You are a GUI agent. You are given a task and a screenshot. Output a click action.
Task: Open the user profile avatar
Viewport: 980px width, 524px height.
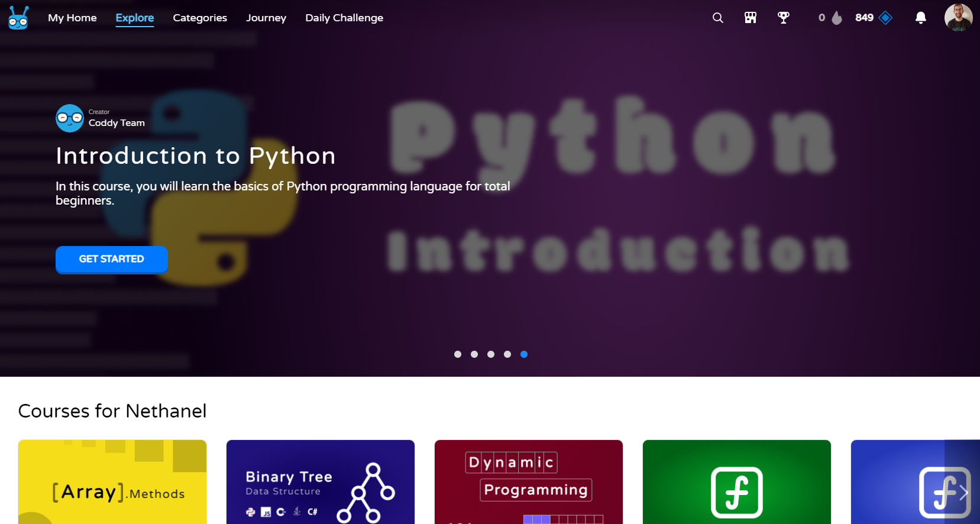pyautogui.click(x=959, y=18)
